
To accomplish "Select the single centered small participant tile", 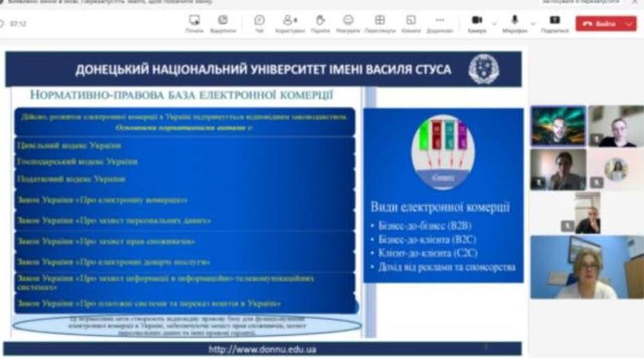I will (587, 213).
